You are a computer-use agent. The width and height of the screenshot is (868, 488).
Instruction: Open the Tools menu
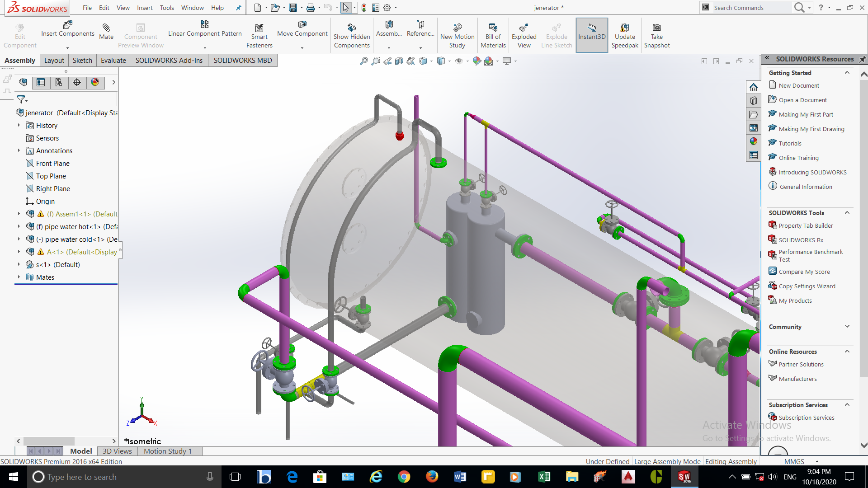click(x=166, y=8)
